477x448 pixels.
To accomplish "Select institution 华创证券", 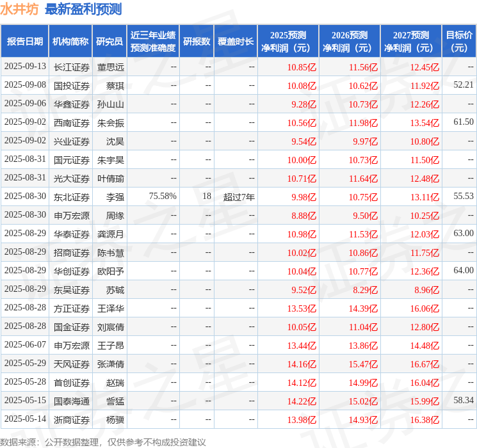I will [72, 271].
